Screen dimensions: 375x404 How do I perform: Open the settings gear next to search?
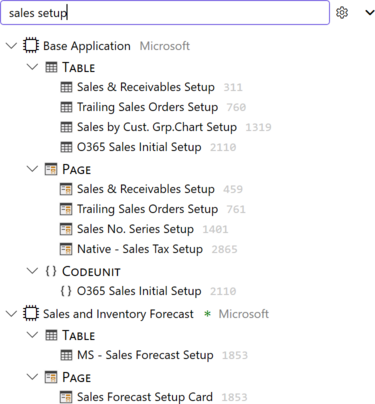pos(342,13)
